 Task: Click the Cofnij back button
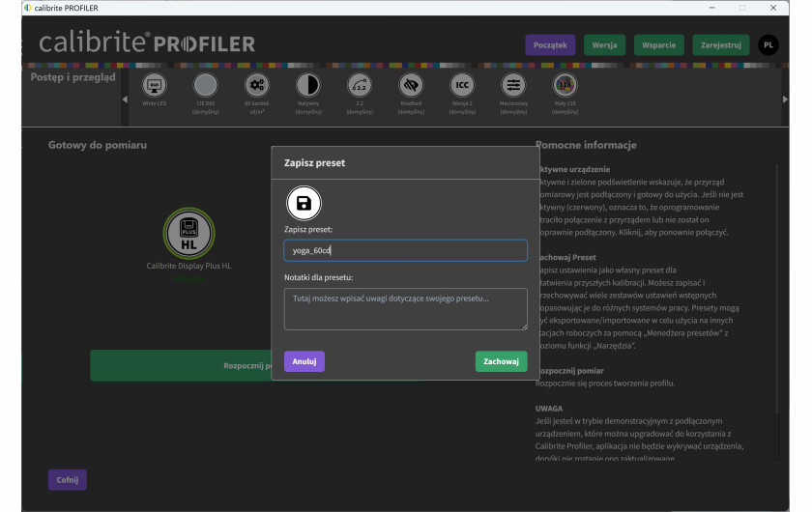tap(68, 480)
